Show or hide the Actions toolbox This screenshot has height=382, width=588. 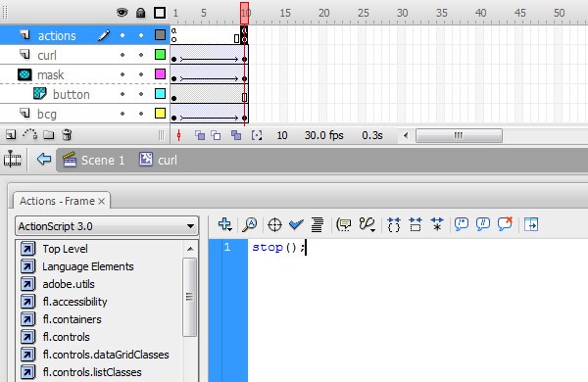(531, 224)
